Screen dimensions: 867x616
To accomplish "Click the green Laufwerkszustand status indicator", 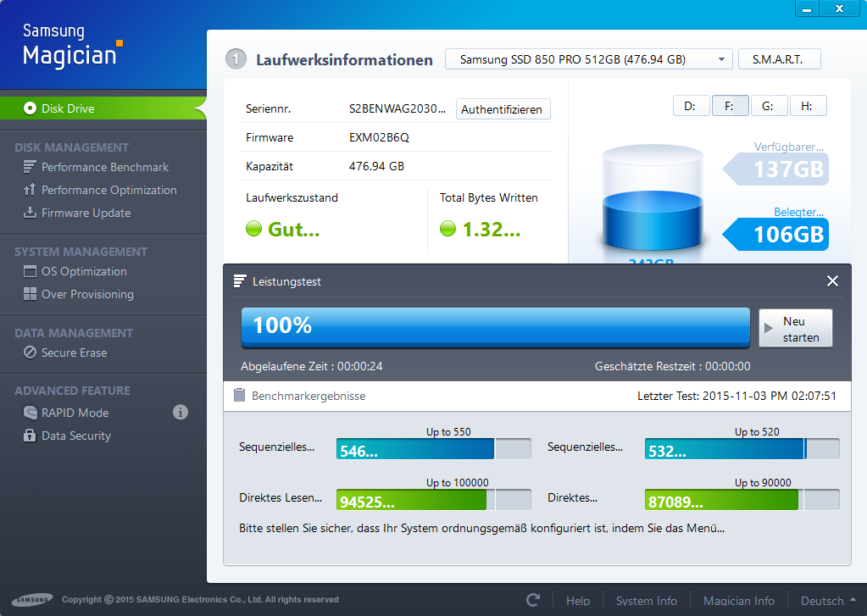I will click(x=253, y=229).
